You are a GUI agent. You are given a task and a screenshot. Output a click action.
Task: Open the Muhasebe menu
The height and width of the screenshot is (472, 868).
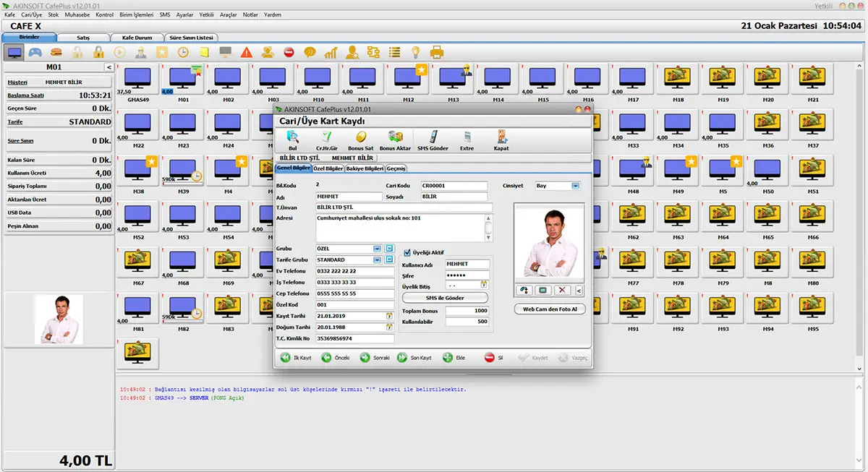78,14
